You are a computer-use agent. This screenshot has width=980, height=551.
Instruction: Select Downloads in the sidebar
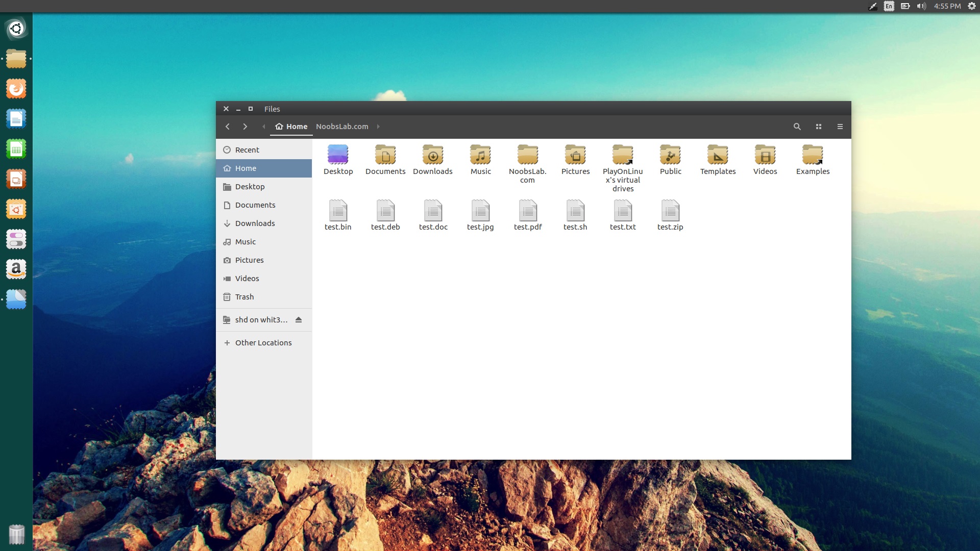pyautogui.click(x=255, y=223)
